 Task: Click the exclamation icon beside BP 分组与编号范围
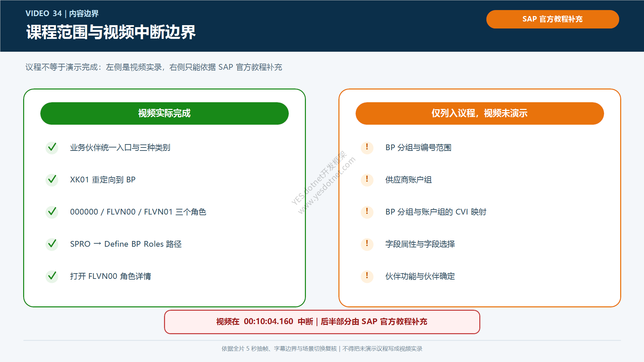367,147
